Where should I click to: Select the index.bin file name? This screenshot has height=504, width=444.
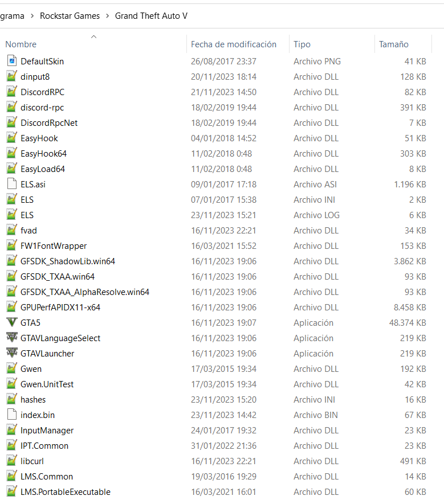coord(38,415)
